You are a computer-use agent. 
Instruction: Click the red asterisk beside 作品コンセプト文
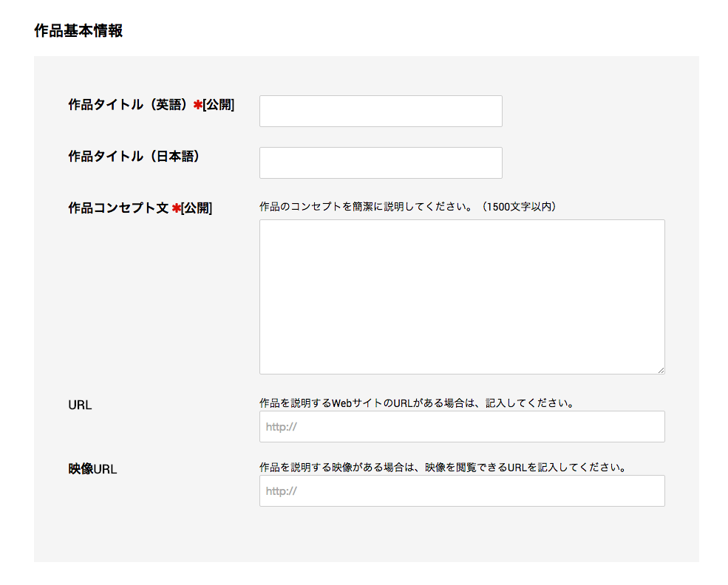coord(176,208)
